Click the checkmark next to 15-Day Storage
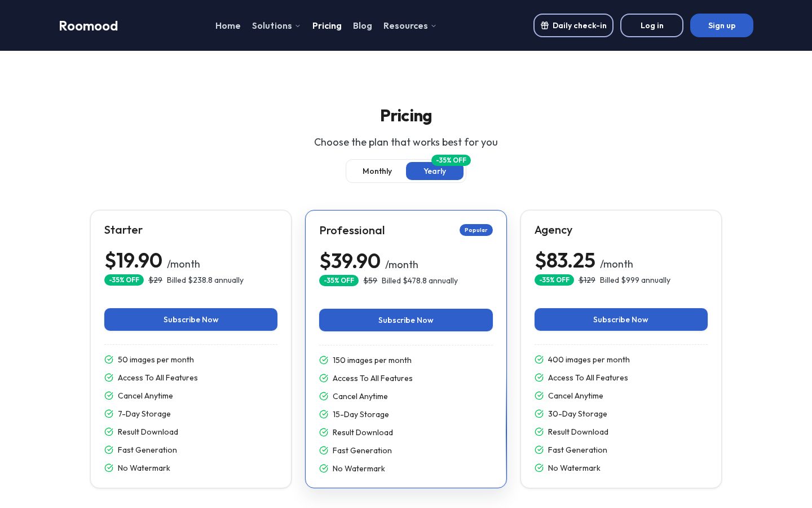The width and height of the screenshot is (812, 508). [x=324, y=414]
